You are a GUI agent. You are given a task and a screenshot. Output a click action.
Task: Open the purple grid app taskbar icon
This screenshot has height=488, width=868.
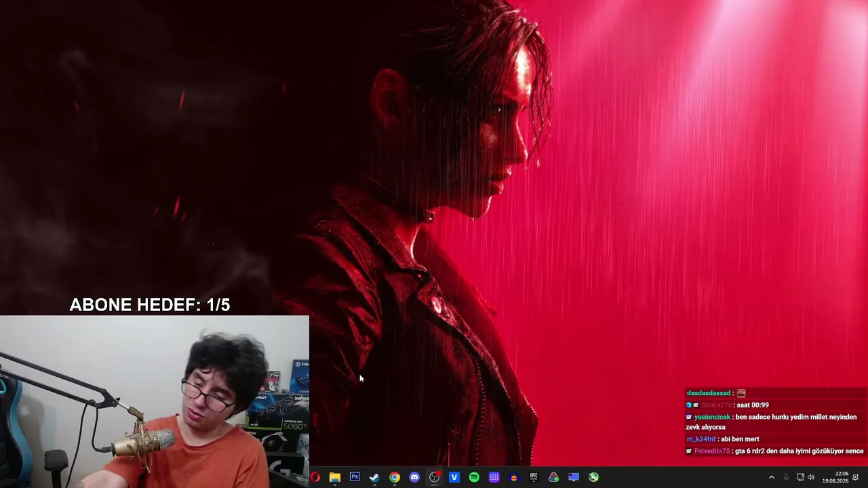pos(494,477)
